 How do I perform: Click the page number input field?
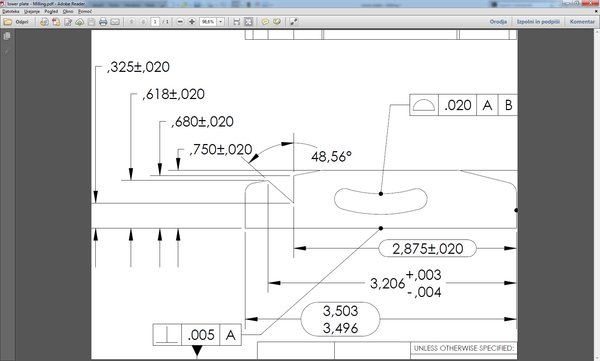[x=155, y=22]
